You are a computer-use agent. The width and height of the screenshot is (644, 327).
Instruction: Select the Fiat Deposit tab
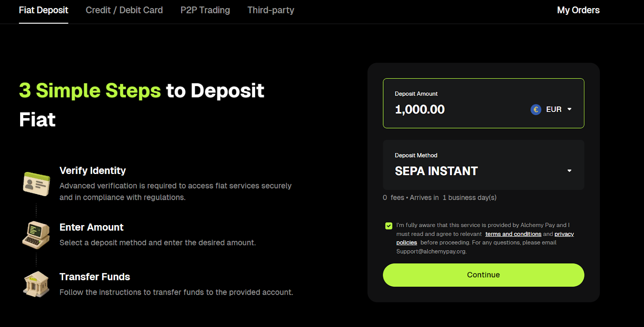[x=43, y=10]
